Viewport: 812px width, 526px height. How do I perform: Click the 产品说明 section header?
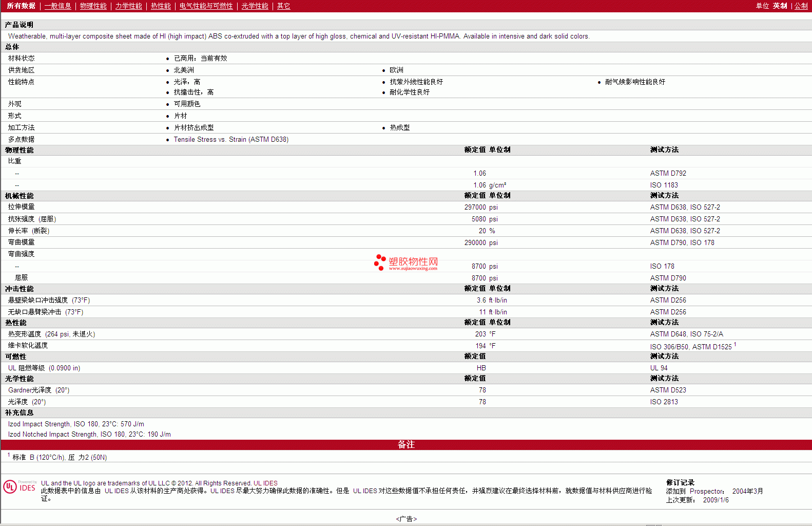[19, 25]
